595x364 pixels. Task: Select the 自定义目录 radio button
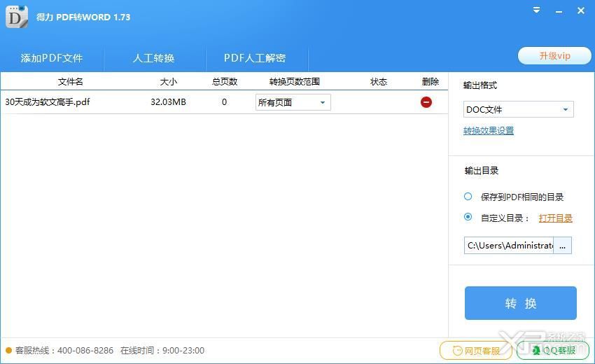point(468,217)
